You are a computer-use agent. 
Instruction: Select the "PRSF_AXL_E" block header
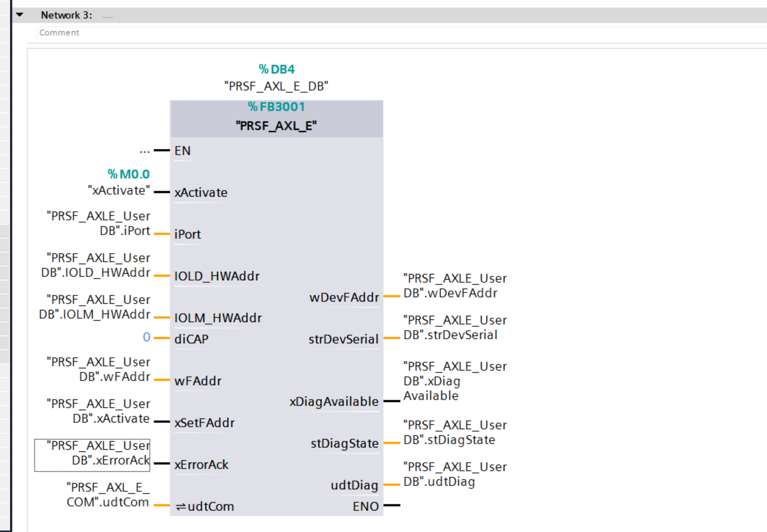[x=276, y=126]
